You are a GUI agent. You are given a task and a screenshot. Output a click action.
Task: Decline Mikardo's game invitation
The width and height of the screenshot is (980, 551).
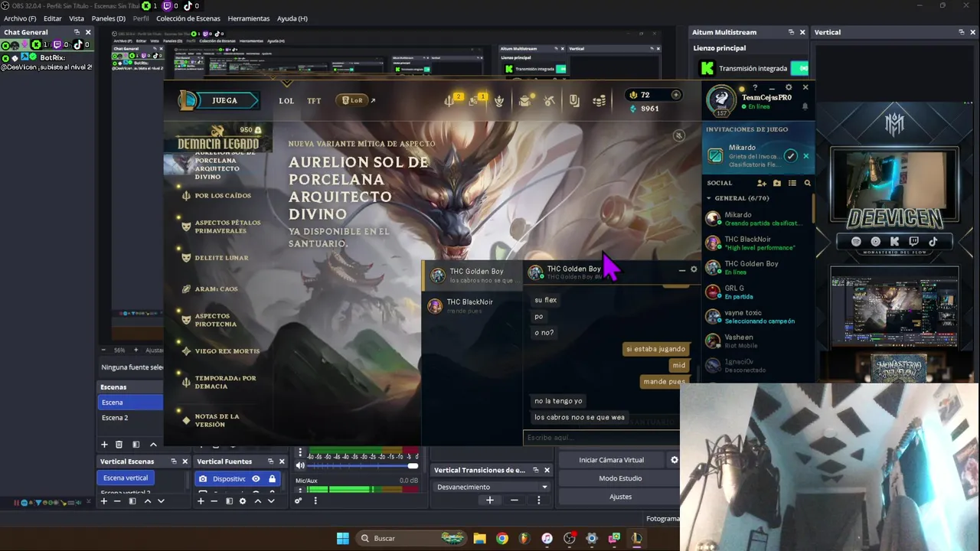tap(805, 156)
